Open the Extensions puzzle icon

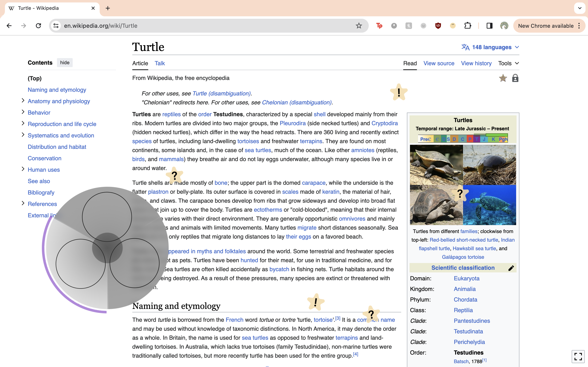tap(468, 26)
